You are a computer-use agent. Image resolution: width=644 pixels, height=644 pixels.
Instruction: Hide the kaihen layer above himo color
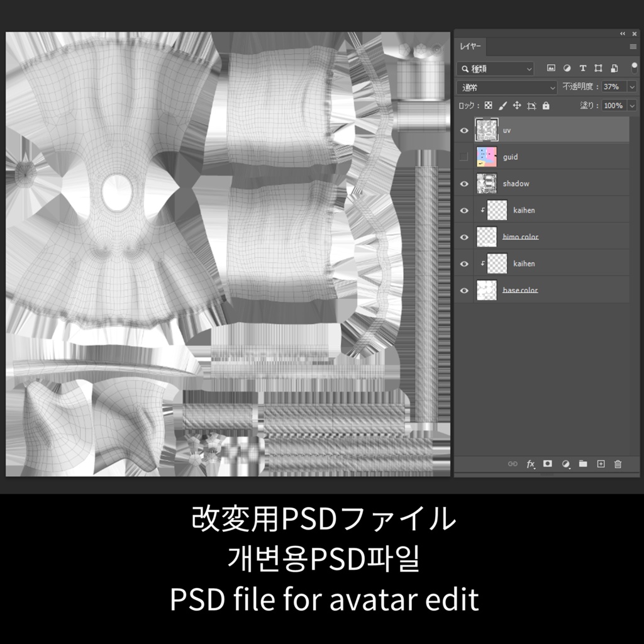pyautogui.click(x=464, y=210)
